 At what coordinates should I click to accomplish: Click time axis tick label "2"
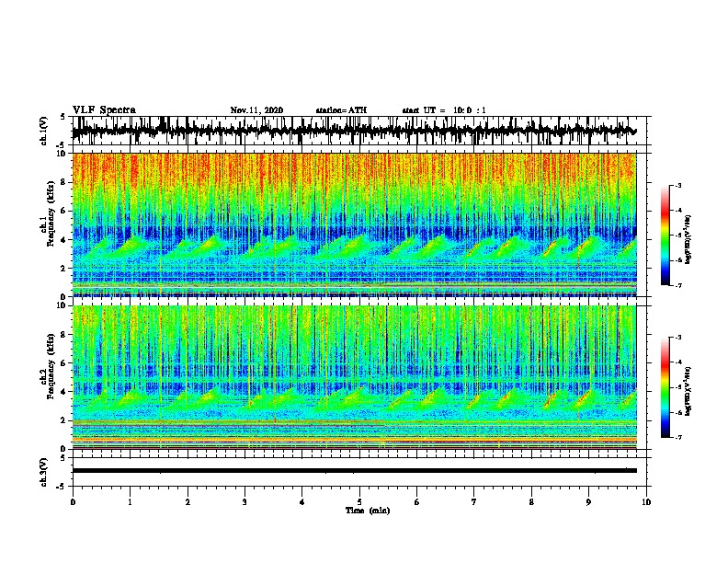pyautogui.click(x=188, y=502)
